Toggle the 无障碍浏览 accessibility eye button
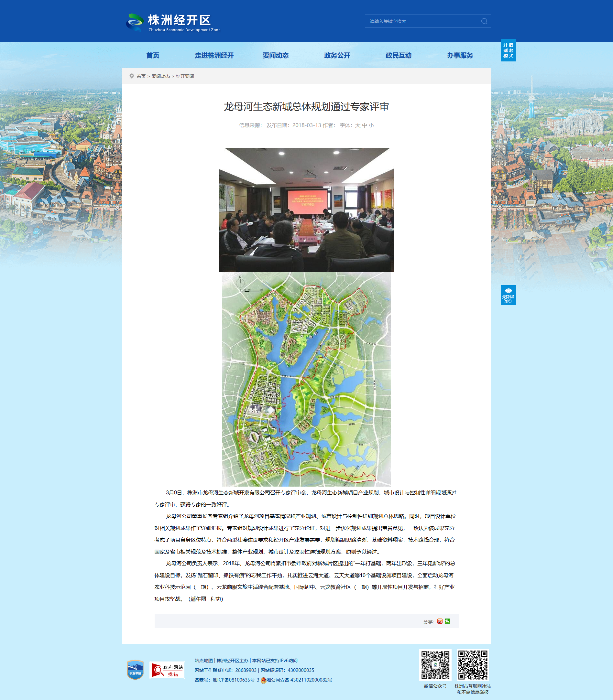 (x=508, y=295)
